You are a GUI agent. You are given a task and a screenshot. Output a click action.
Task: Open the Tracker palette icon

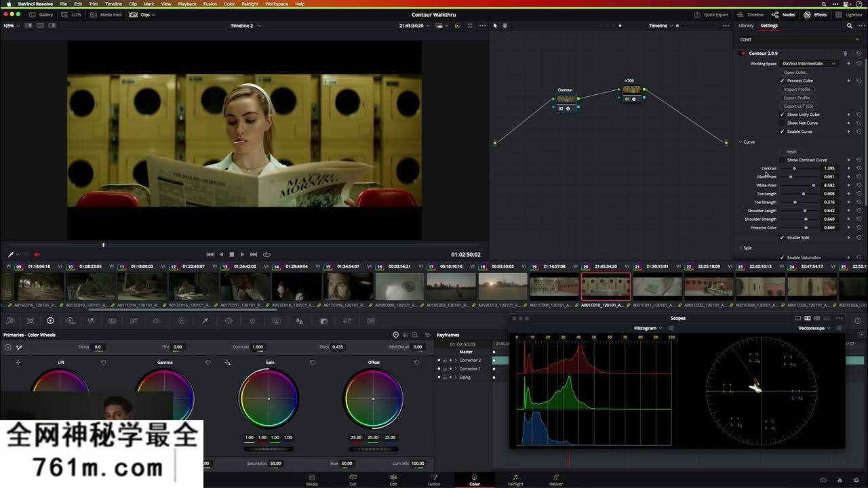point(252,321)
